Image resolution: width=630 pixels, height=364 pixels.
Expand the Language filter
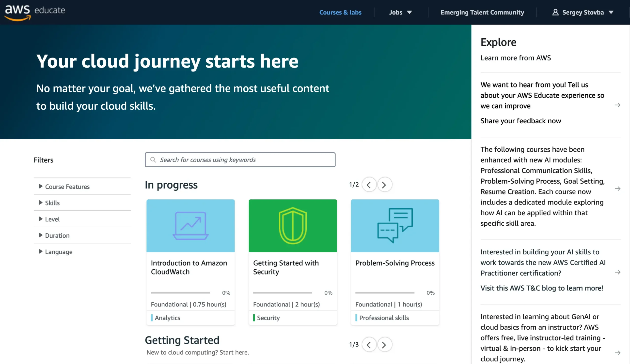pyautogui.click(x=82, y=252)
